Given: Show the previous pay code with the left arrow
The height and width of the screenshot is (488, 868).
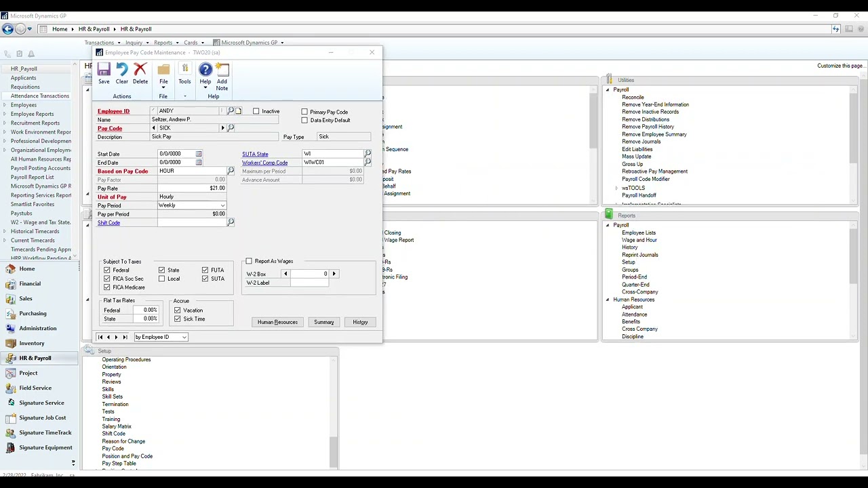Looking at the screenshot, I should (x=154, y=128).
